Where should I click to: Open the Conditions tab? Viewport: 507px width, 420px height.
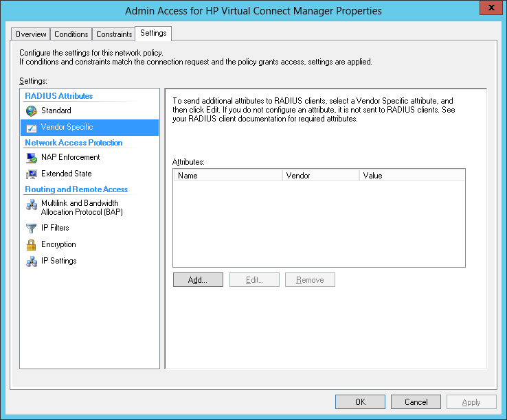pyautogui.click(x=71, y=34)
